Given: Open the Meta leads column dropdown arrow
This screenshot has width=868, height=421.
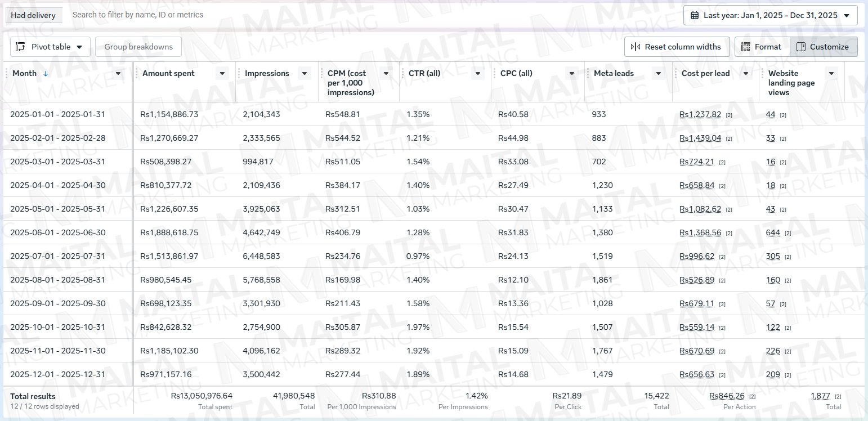Looking at the screenshot, I should tap(658, 73).
